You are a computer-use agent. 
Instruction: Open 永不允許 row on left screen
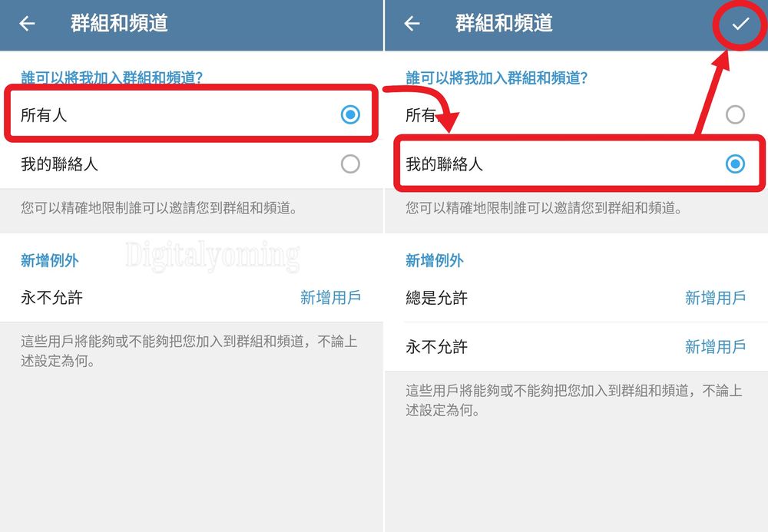coord(191,298)
